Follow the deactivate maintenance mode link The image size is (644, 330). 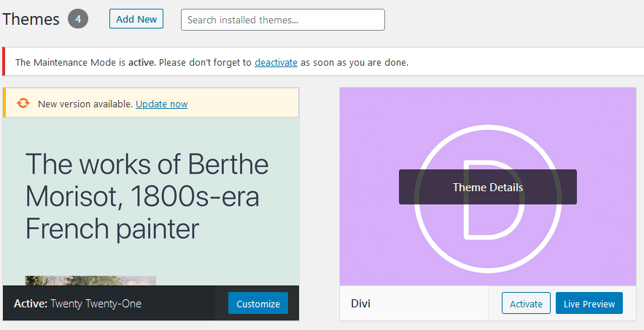click(x=276, y=63)
